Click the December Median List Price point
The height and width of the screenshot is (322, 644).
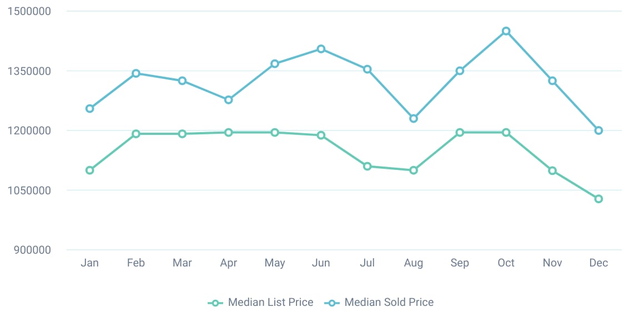pos(598,199)
